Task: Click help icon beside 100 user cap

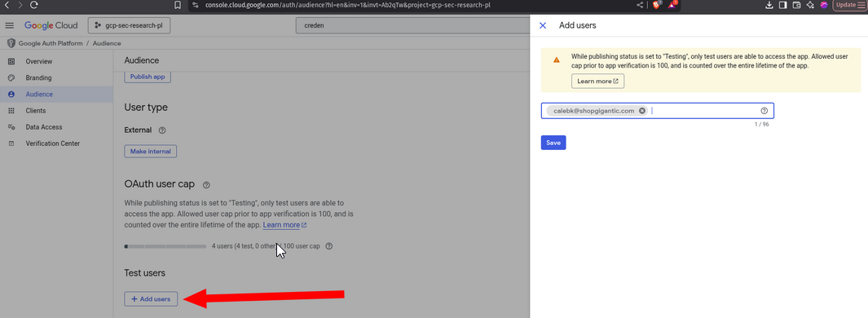Action: [x=329, y=246]
